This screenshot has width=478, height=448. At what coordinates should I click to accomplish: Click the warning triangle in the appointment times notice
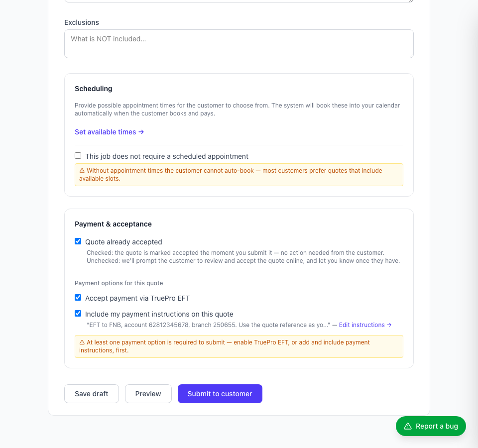point(82,171)
